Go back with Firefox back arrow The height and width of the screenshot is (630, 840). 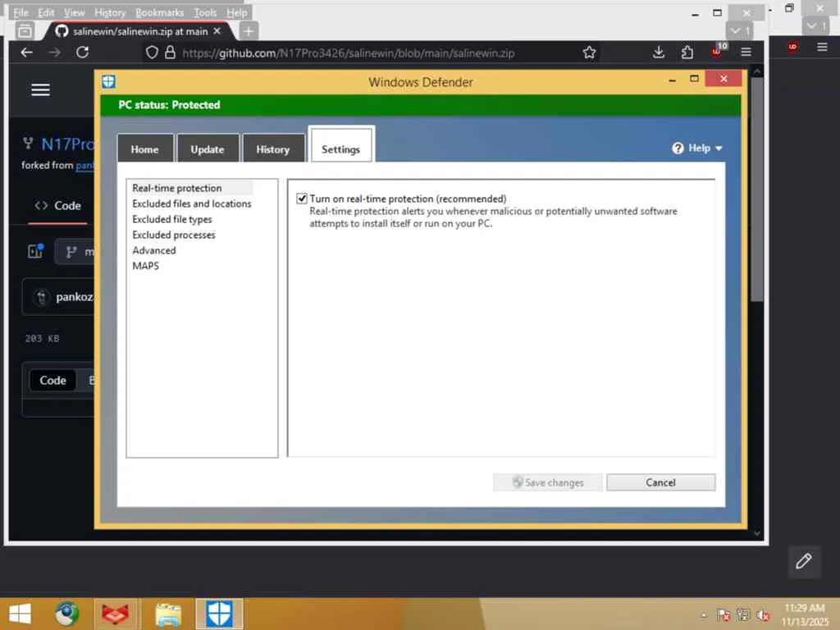coord(27,52)
